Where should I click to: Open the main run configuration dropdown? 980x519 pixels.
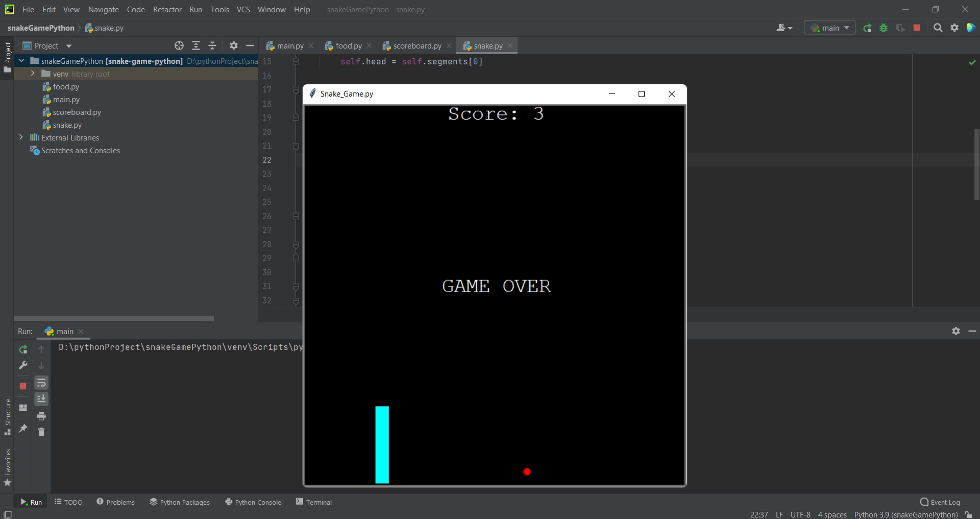click(x=829, y=28)
